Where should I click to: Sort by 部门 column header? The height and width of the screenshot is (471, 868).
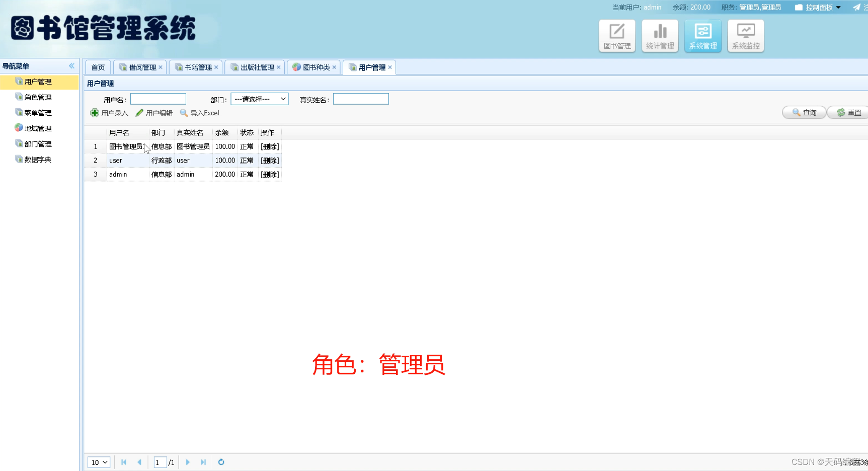[x=162, y=133]
